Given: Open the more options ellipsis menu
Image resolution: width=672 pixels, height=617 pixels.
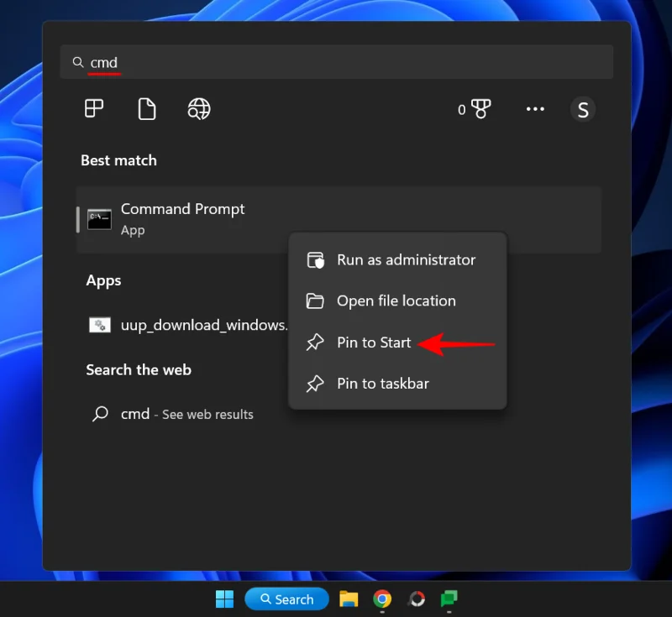Looking at the screenshot, I should pos(535,109).
